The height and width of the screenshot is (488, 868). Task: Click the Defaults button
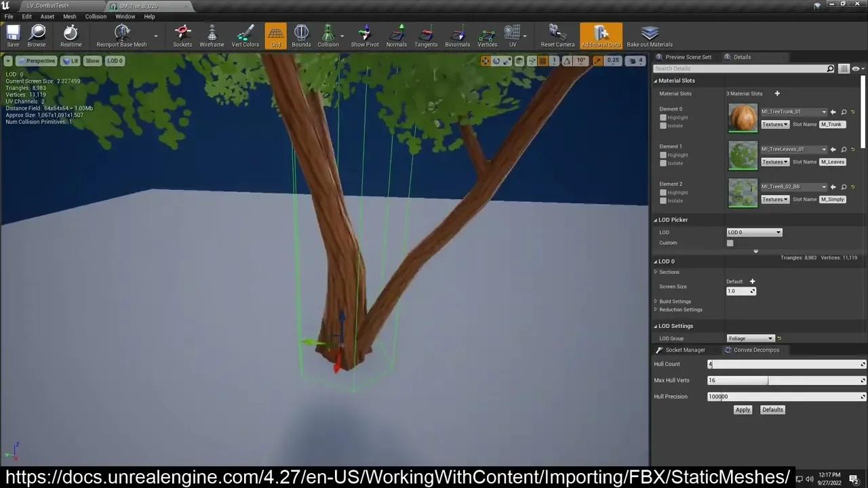pyautogui.click(x=772, y=409)
